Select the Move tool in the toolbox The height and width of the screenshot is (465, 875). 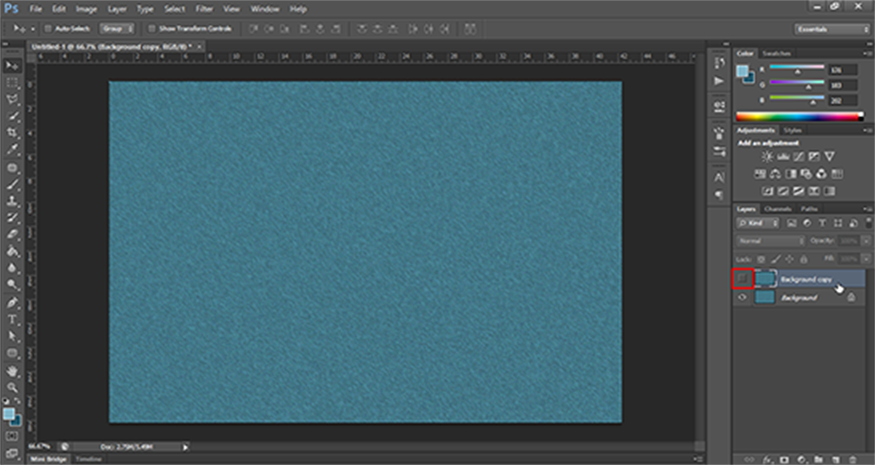coord(13,65)
